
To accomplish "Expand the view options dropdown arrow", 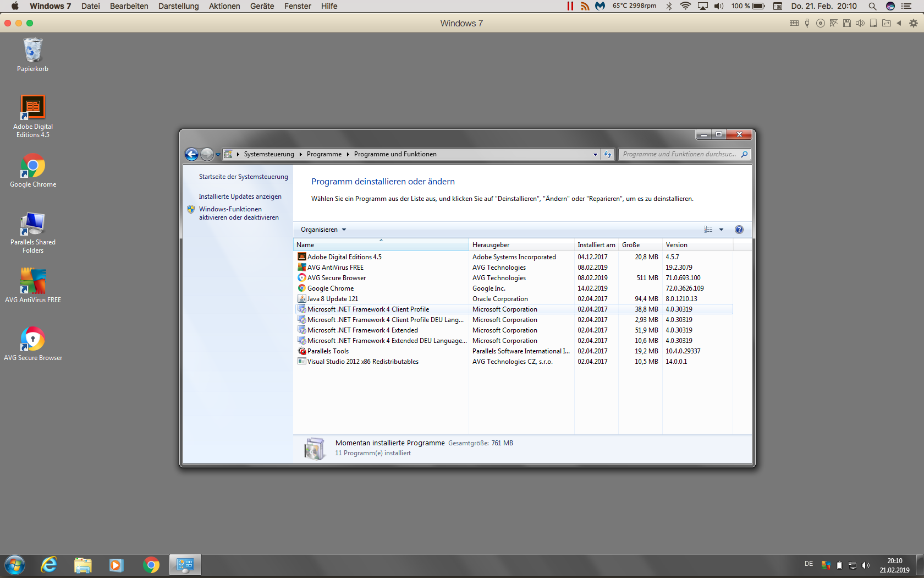I will pyautogui.click(x=721, y=230).
